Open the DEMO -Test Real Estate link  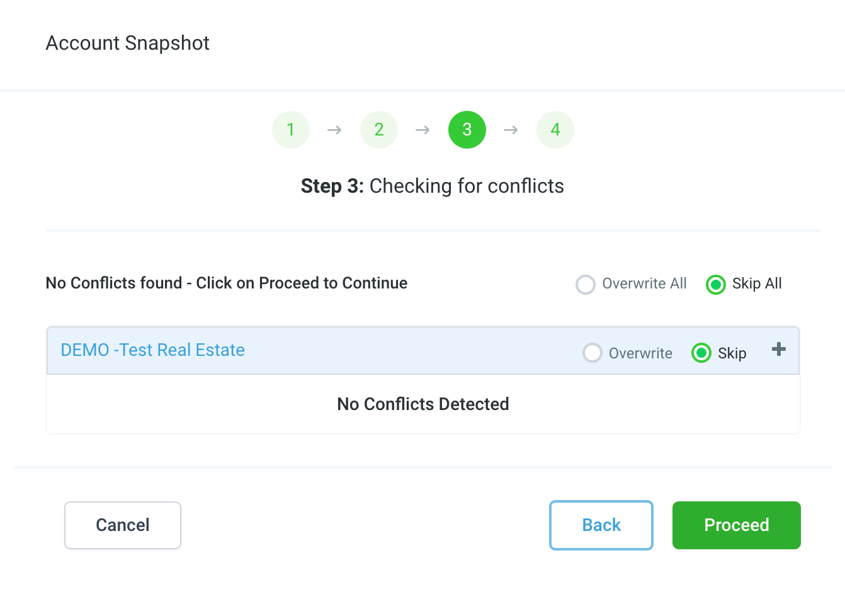[x=152, y=350]
